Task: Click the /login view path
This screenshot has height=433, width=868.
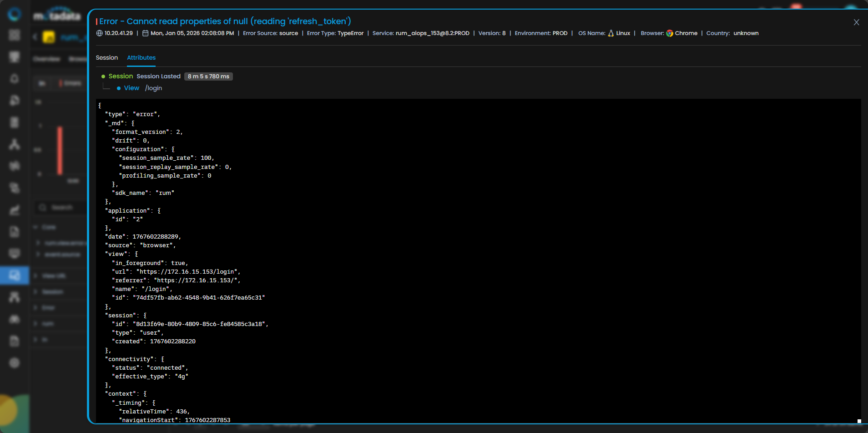Action: pos(154,88)
